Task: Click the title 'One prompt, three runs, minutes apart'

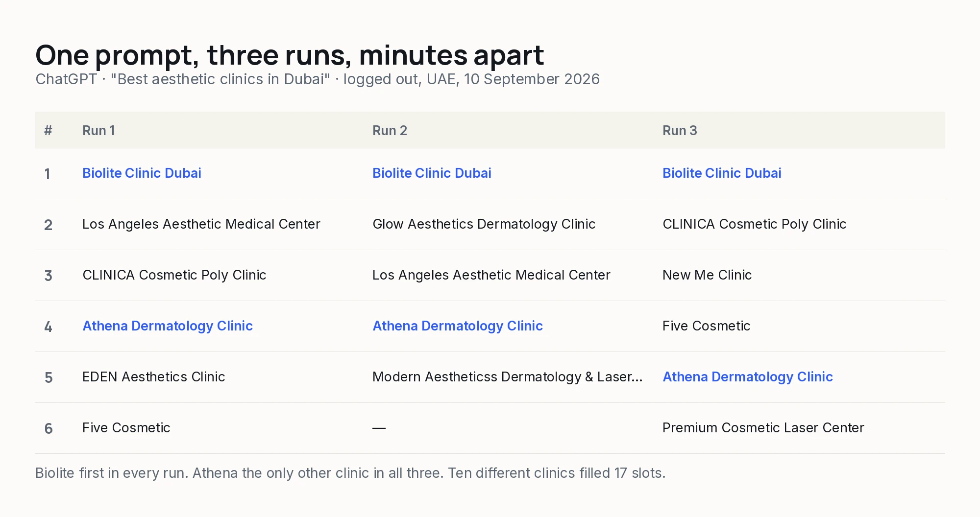Action: pos(290,55)
